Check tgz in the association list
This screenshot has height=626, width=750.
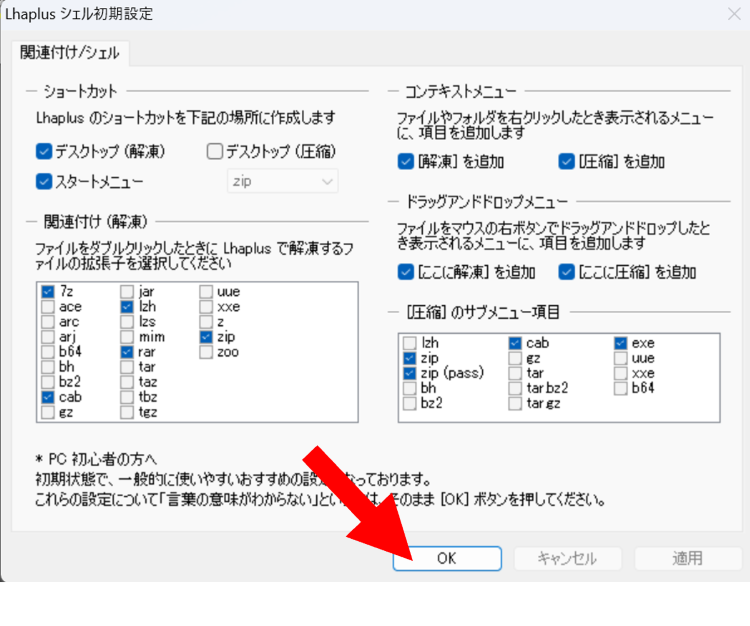click(x=127, y=412)
